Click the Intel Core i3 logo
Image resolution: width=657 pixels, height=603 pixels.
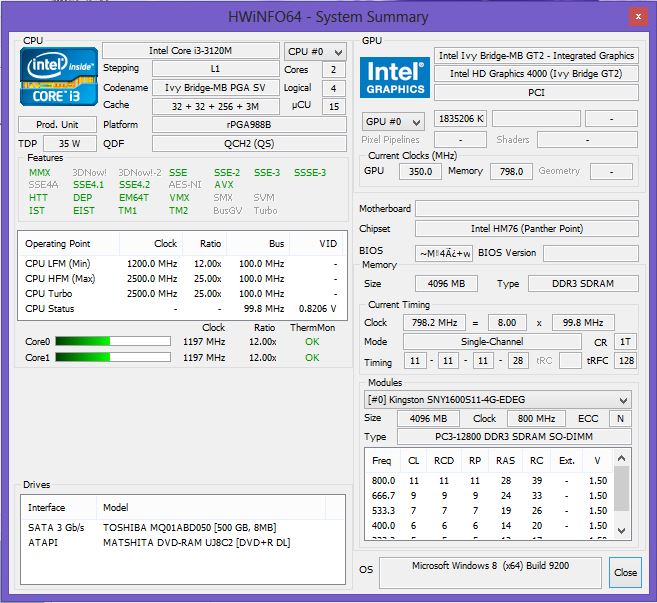tap(59, 76)
